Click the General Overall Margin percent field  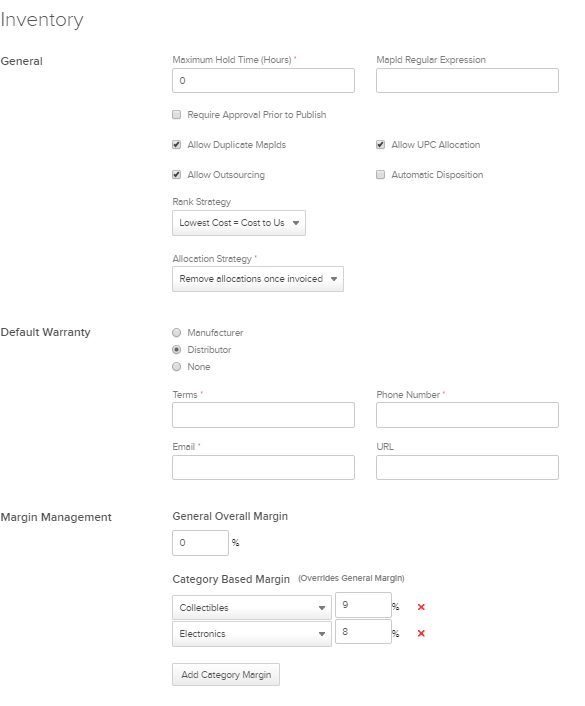coord(200,543)
